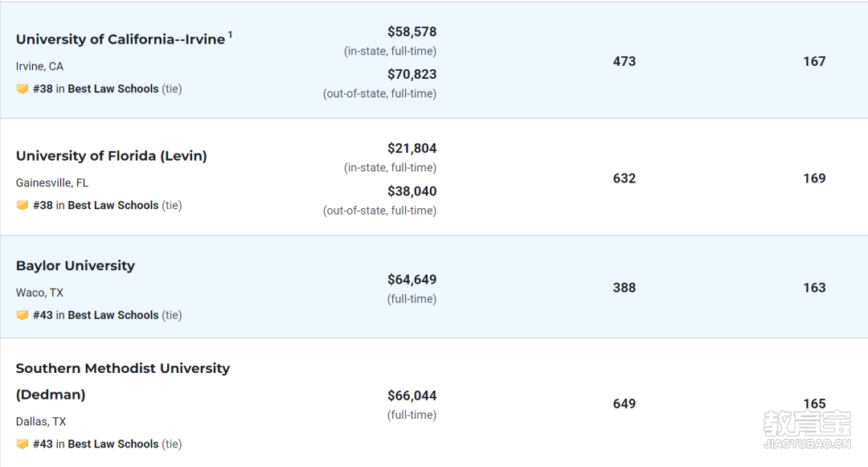
Task: Click the badge icon beside University of Florida ranking
Action: tap(23, 205)
